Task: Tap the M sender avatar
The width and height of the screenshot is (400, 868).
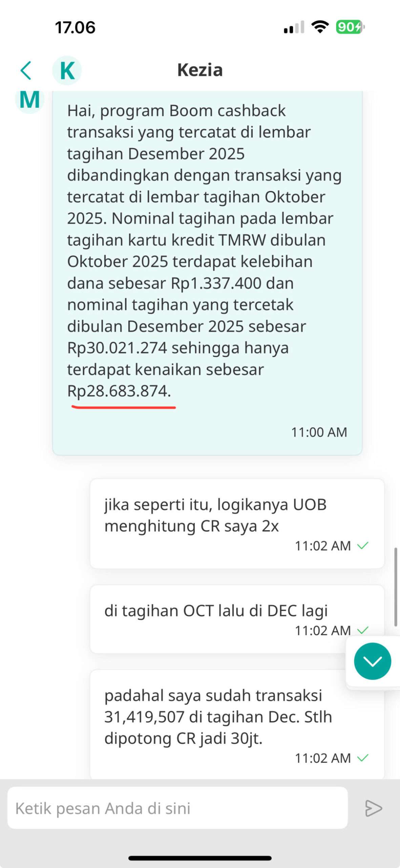Action: point(29,100)
